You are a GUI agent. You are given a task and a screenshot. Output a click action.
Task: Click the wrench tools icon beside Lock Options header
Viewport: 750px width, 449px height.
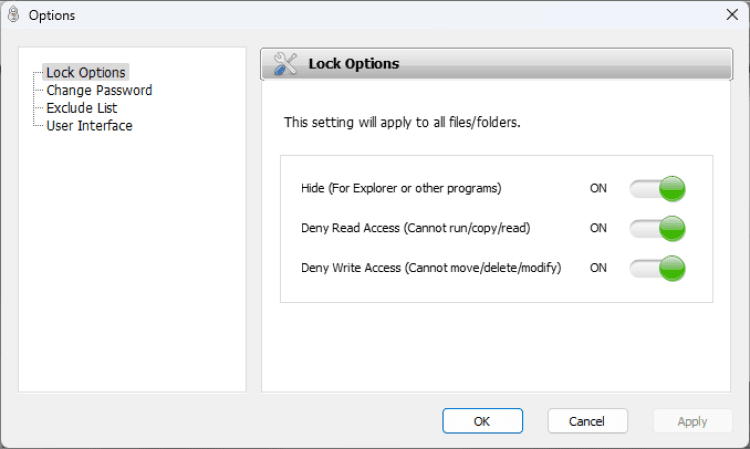coord(285,64)
